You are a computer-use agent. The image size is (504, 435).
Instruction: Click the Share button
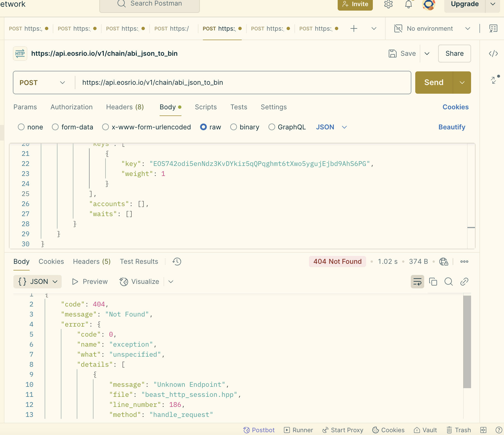click(454, 54)
